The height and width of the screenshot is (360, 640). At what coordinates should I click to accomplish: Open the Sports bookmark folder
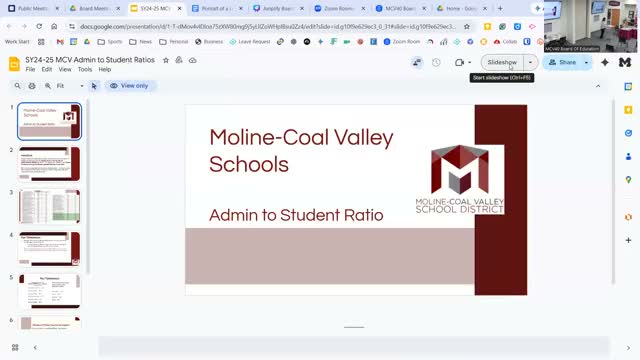(110, 42)
